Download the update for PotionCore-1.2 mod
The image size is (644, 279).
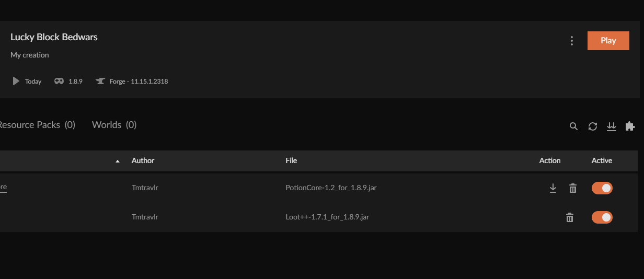(553, 188)
